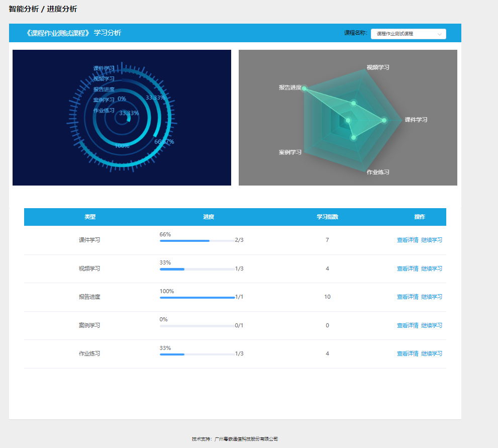Click the 2/3 fraction in the 课件学习 row
Viewport: 498px width, 448px height.
pos(239,240)
